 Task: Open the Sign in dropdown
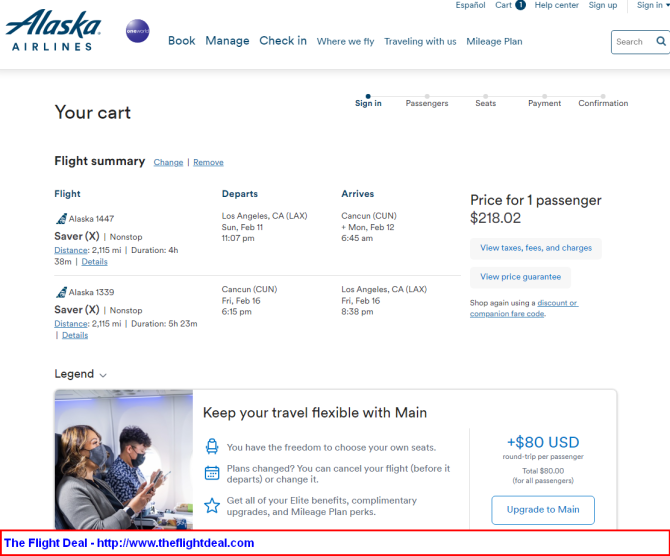tap(652, 5)
